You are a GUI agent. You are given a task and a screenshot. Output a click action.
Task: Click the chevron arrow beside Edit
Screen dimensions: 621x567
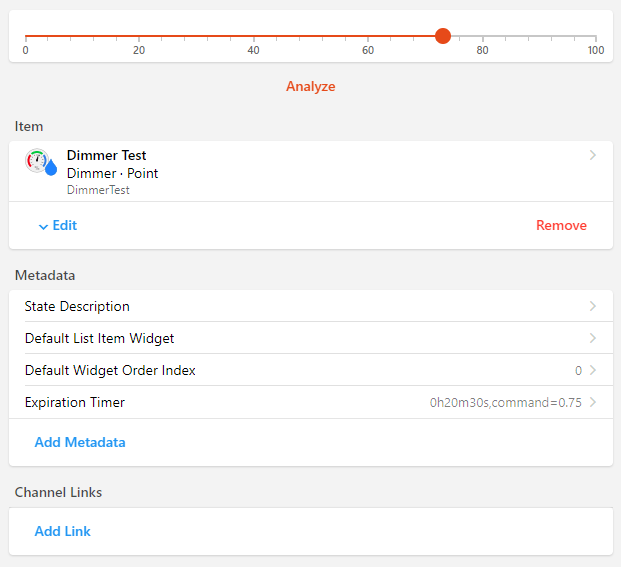43,226
